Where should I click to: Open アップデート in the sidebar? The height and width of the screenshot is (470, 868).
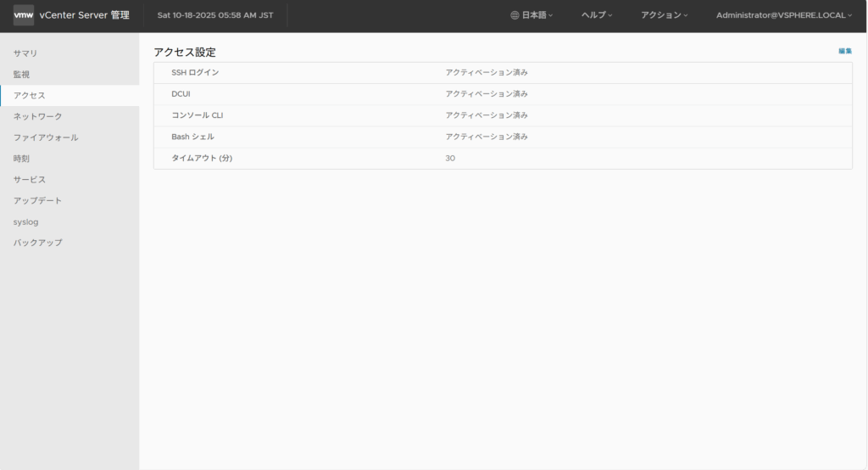38,200
